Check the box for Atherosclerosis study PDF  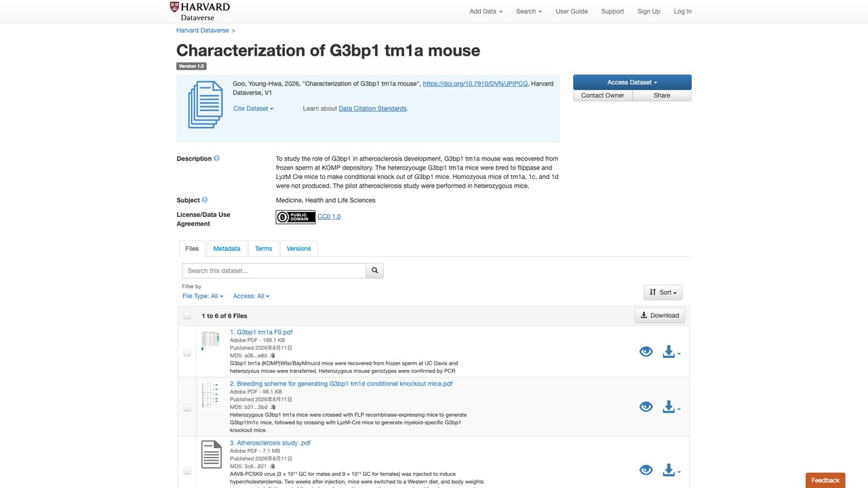pos(187,471)
